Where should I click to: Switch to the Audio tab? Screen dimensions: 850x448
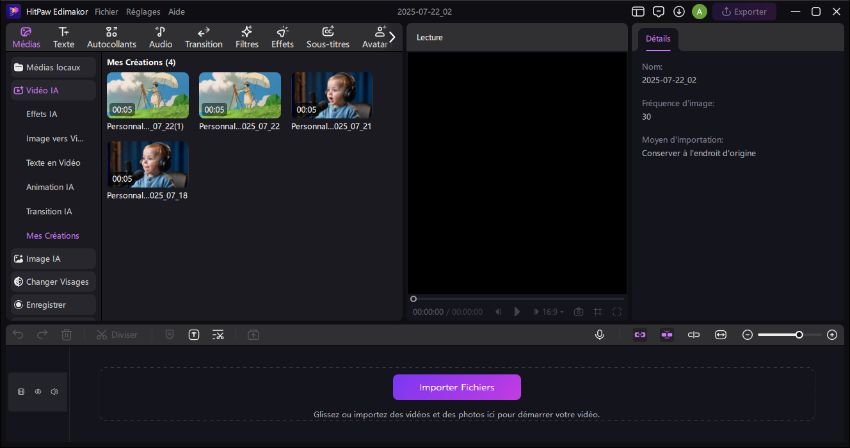(x=160, y=37)
